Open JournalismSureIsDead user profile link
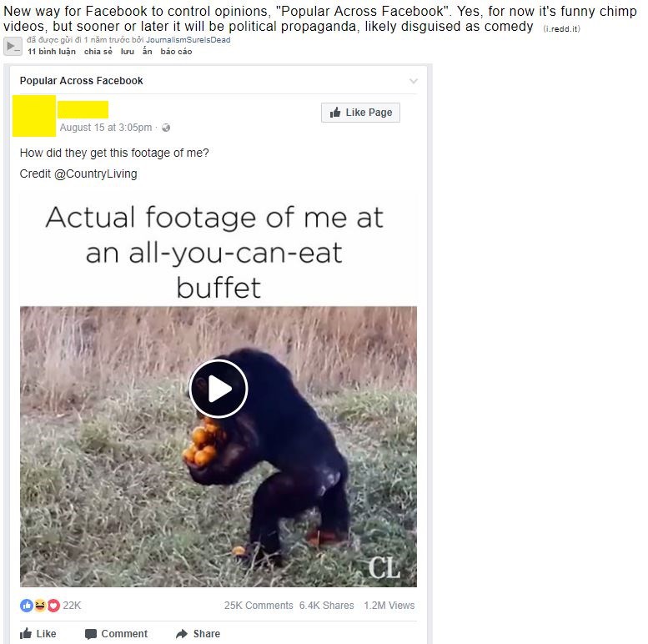Viewport: 648px width, 644px height. pyautogui.click(x=188, y=40)
